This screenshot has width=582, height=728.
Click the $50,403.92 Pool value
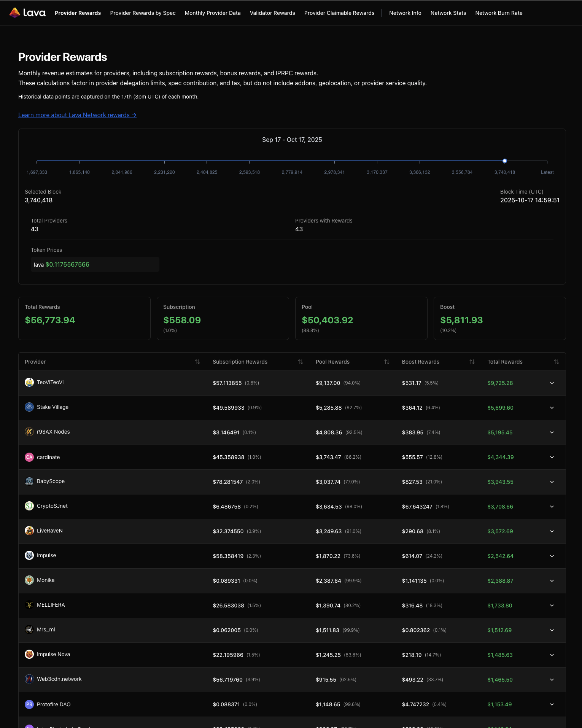pos(328,320)
